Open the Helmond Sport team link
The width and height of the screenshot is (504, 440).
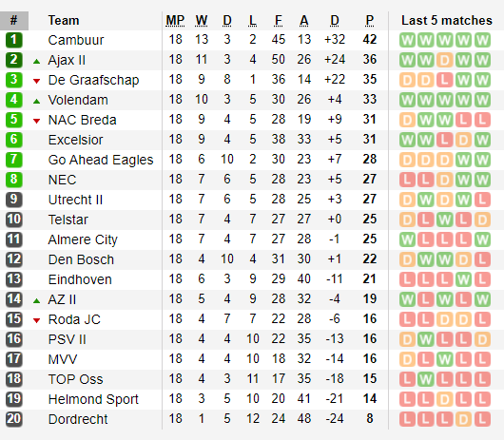[x=93, y=399]
